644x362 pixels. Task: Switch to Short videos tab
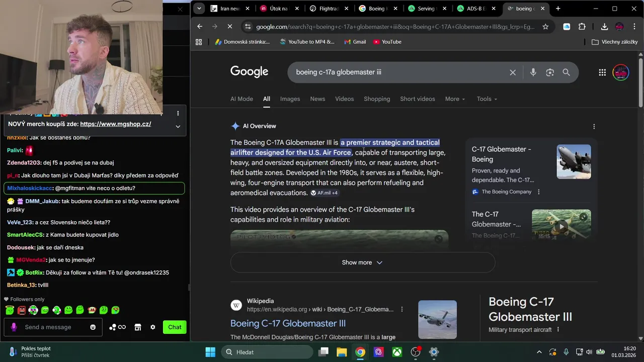tap(418, 99)
